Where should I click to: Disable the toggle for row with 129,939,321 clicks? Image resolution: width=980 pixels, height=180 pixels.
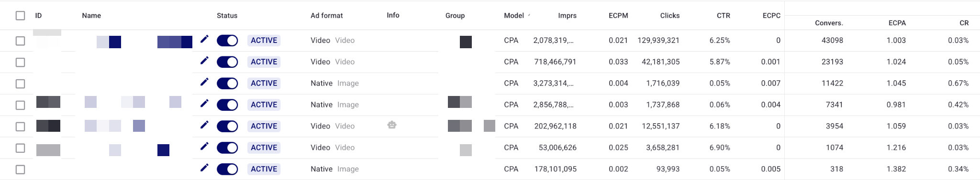tap(227, 41)
